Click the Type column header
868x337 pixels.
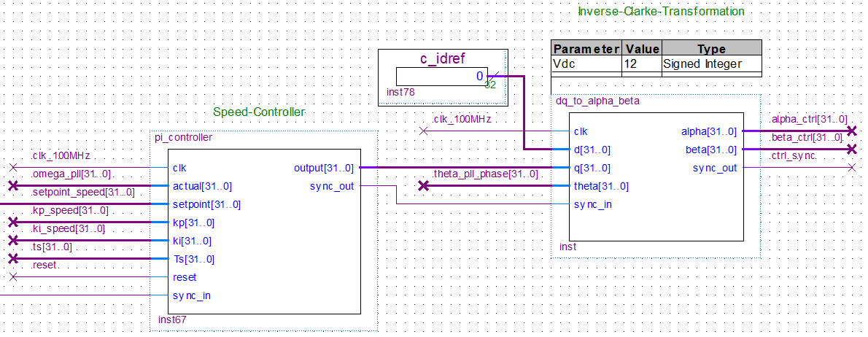coord(711,49)
